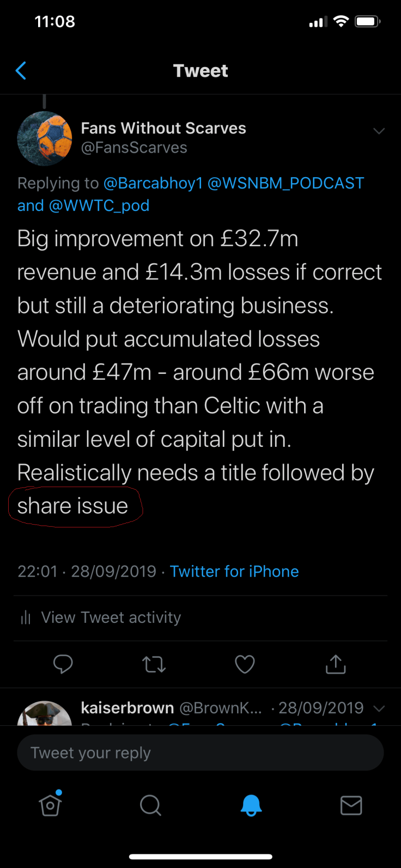Open Search tab with magnifier icon

(150, 805)
